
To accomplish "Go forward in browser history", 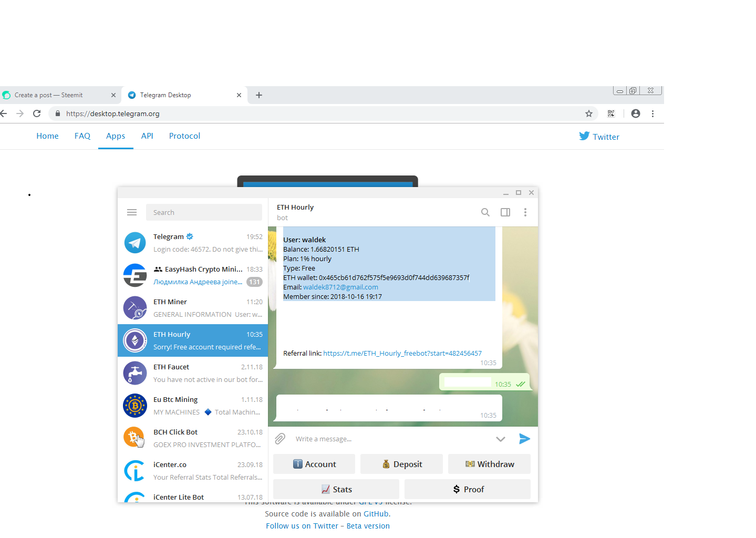I will click(x=20, y=113).
